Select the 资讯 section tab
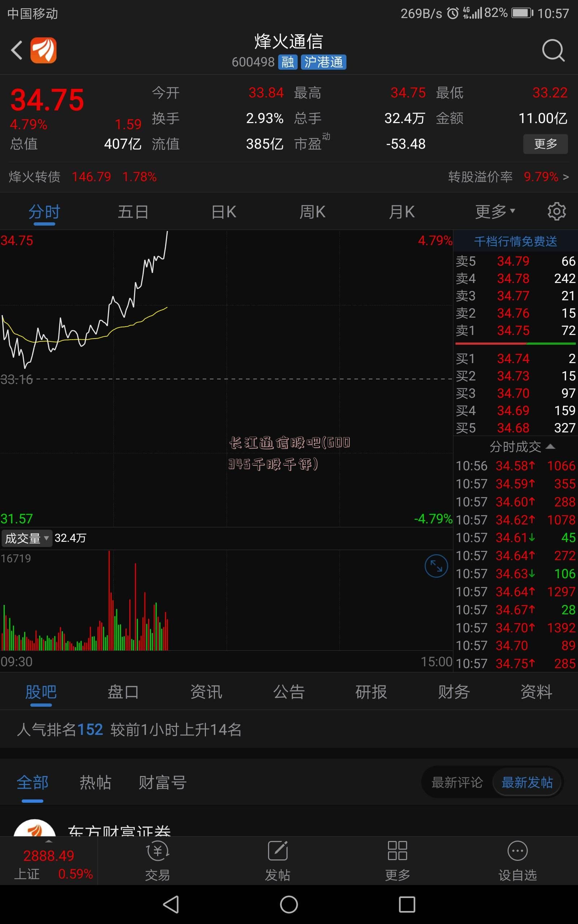 click(206, 692)
